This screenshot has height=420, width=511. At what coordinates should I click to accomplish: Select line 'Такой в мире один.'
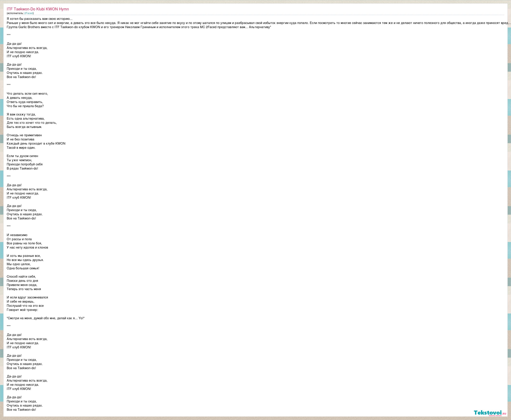click(x=21, y=148)
